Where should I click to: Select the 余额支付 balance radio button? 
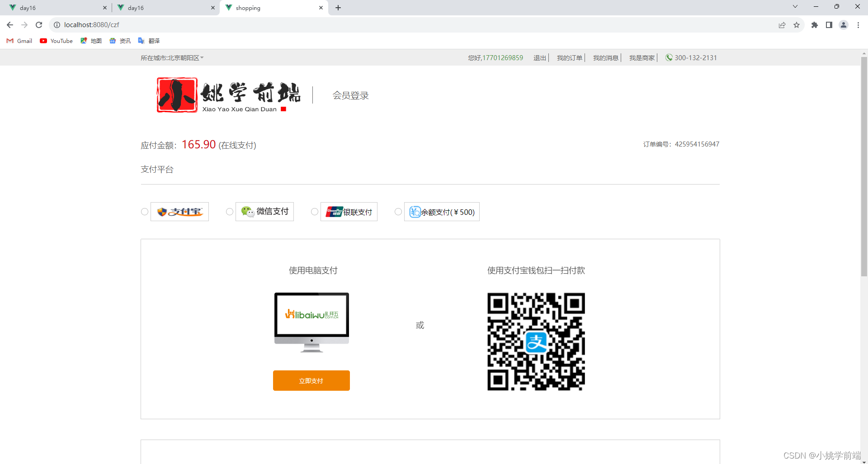pos(398,212)
